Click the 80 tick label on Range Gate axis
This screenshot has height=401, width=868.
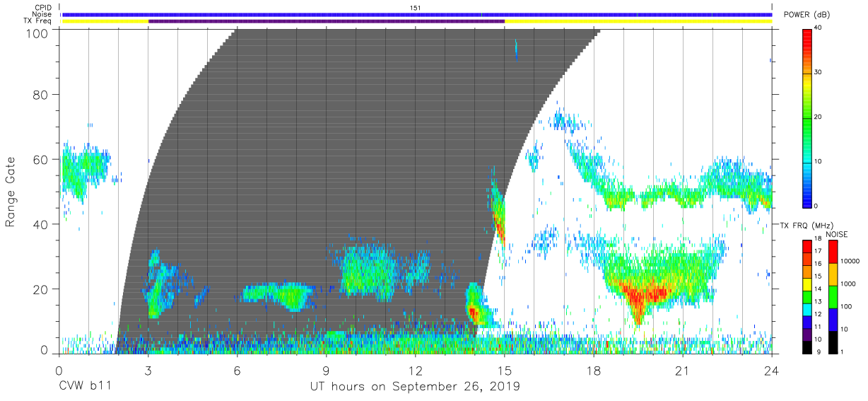pos(42,95)
